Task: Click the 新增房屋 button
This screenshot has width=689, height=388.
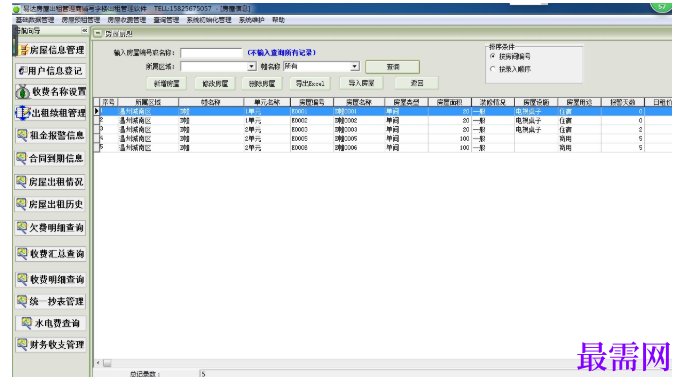Action: [166, 83]
